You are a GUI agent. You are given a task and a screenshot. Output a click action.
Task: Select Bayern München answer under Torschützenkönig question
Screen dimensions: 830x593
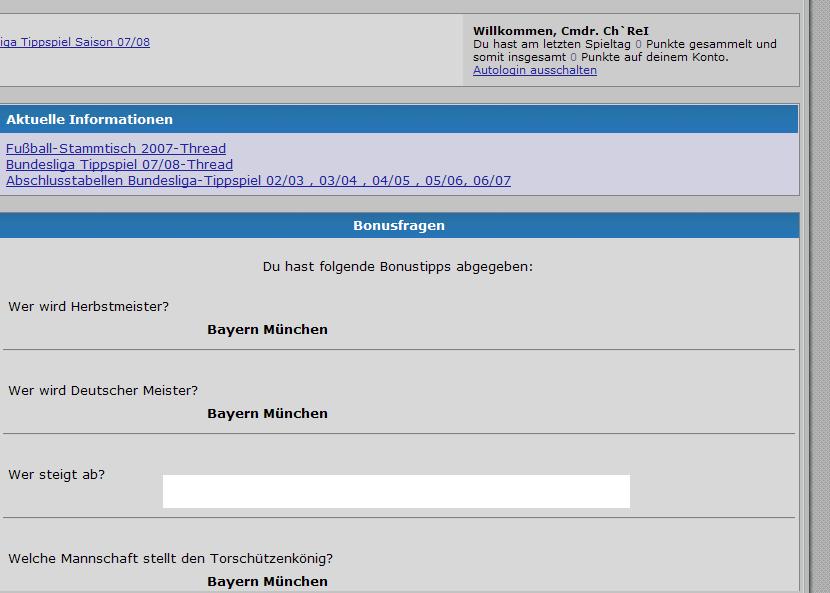[x=267, y=581]
